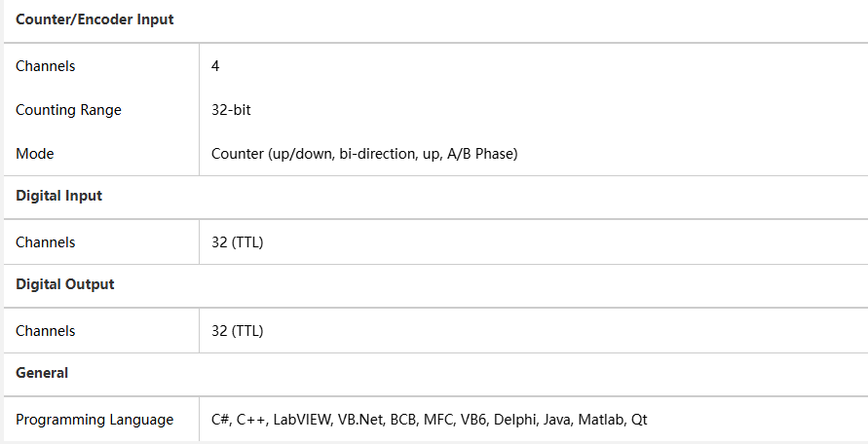868x444 pixels.
Task: Click the Digital Input section header
Action: point(58,196)
